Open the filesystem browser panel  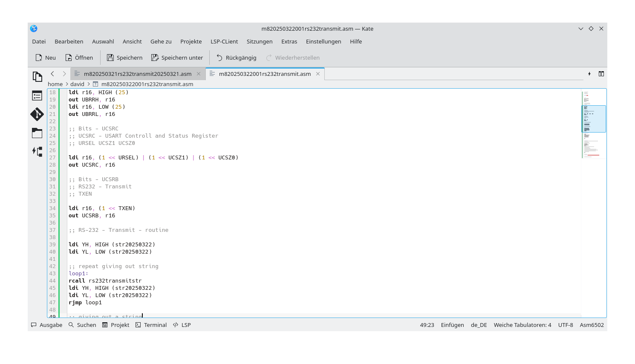(37, 133)
